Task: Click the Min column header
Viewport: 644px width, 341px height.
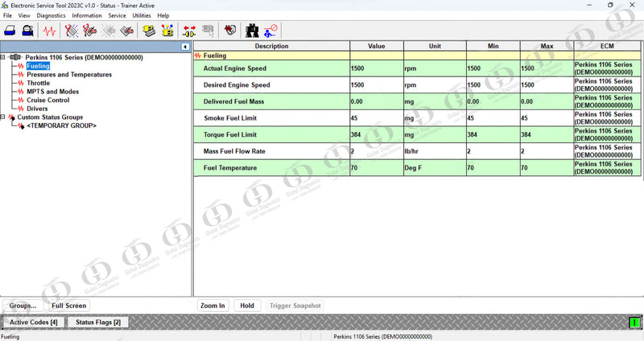Action: (x=493, y=46)
